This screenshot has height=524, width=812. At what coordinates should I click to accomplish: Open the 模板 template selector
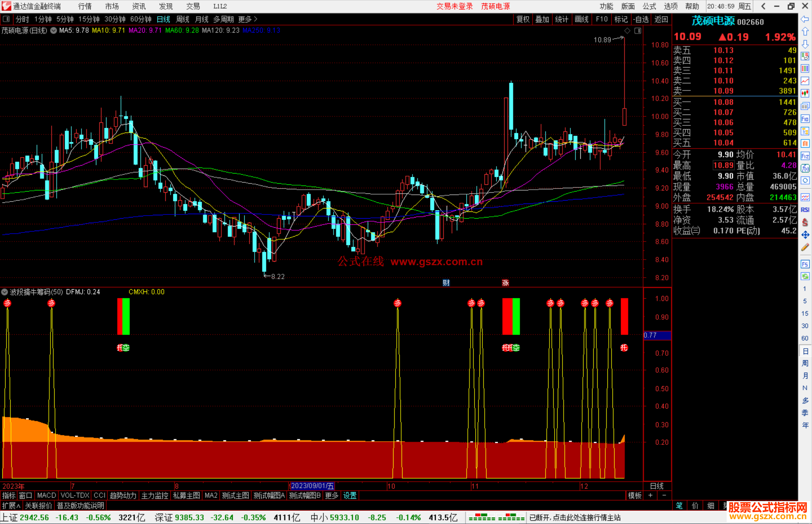(635, 495)
